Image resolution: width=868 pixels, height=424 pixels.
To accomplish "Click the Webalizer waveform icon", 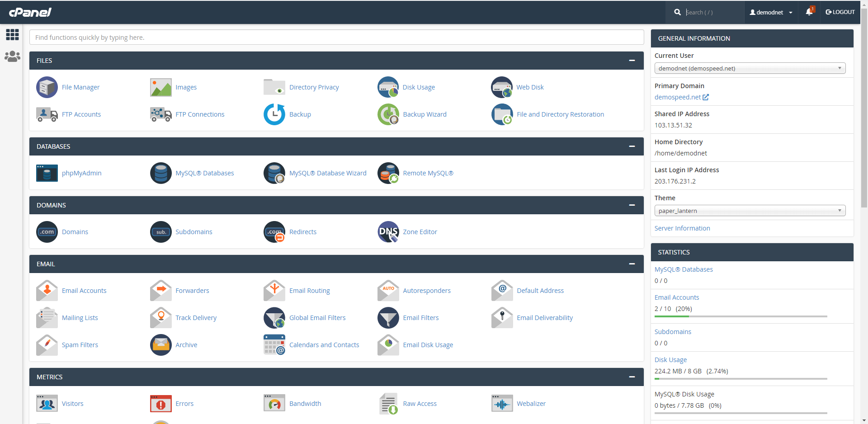I will pos(502,404).
